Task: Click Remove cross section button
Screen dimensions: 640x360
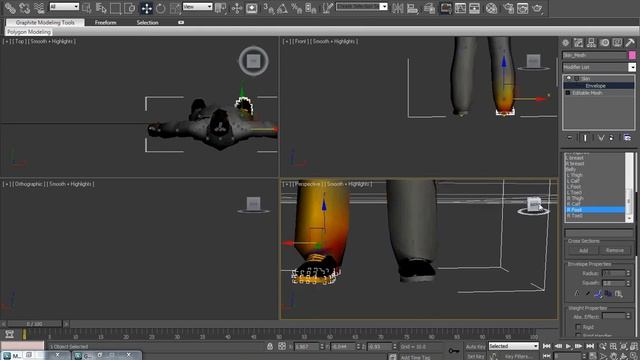Action: [615, 250]
